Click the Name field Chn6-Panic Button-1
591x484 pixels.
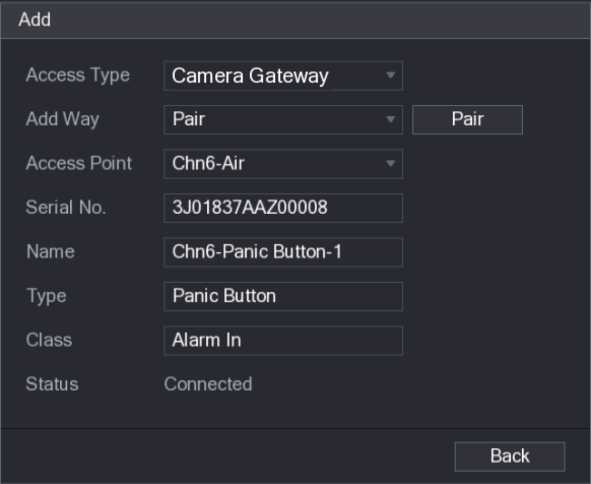pos(283,251)
